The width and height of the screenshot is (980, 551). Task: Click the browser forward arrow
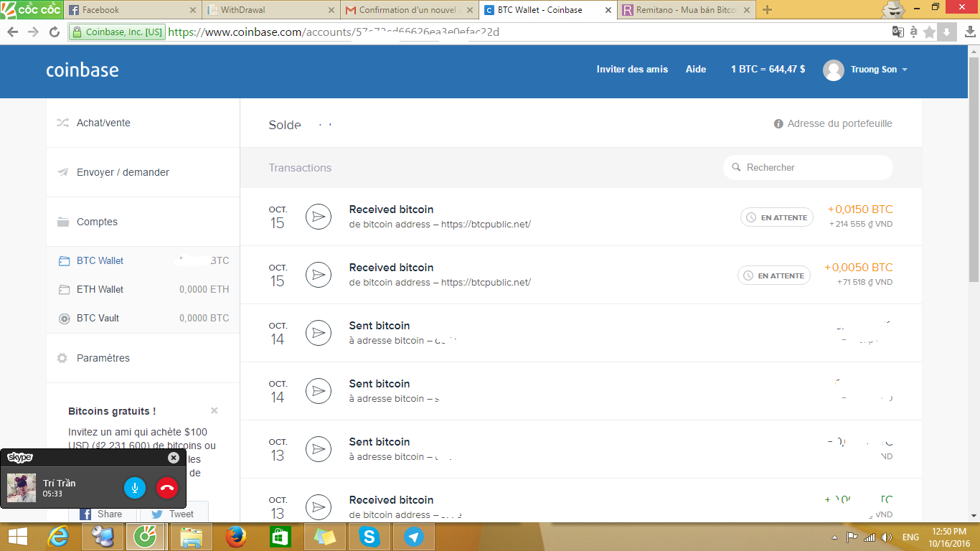point(33,32)
